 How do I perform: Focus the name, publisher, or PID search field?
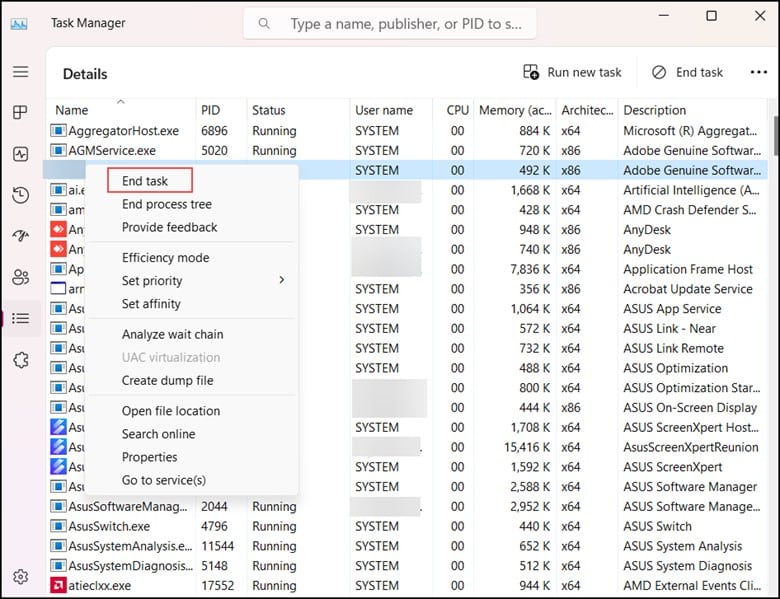pos(390,23)
